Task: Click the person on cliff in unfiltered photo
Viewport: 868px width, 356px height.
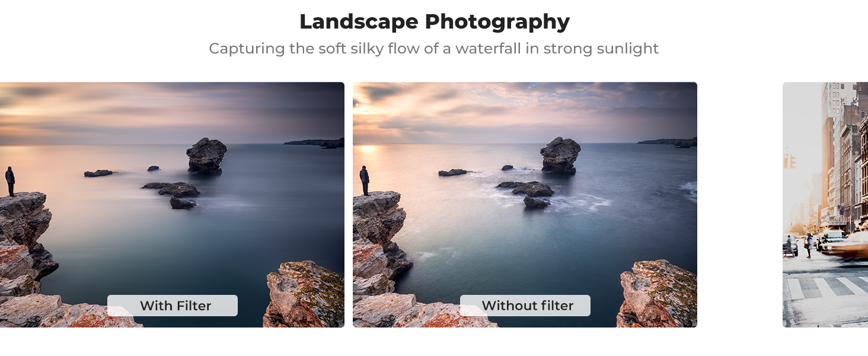Action: point(364,180)
